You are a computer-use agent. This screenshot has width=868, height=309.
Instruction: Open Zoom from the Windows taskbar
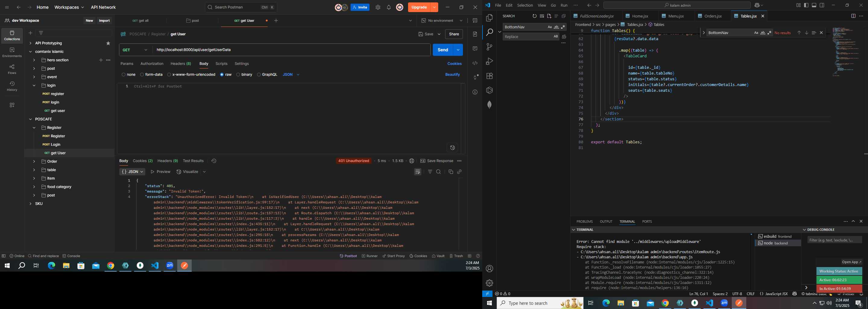[169, 266]
